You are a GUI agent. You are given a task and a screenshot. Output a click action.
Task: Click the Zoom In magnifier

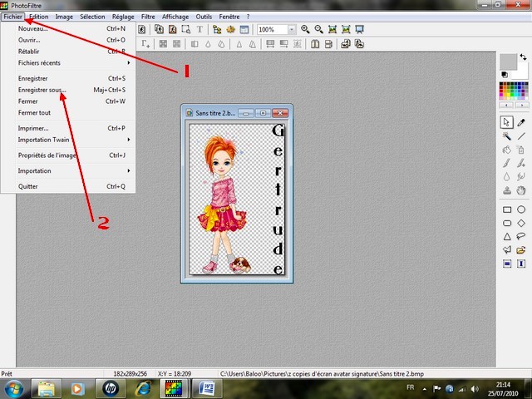pyautogui.click(x=305, y=30)
